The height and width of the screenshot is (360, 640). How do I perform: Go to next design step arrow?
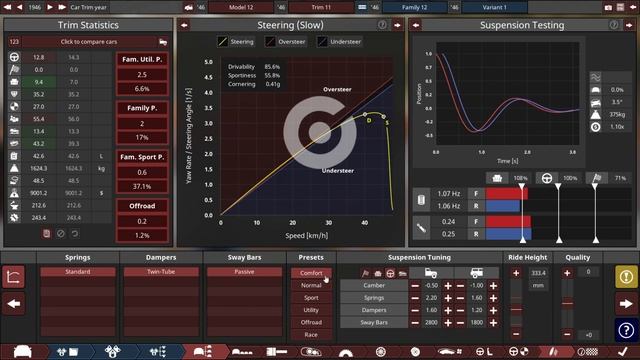(x=626, y=304)
